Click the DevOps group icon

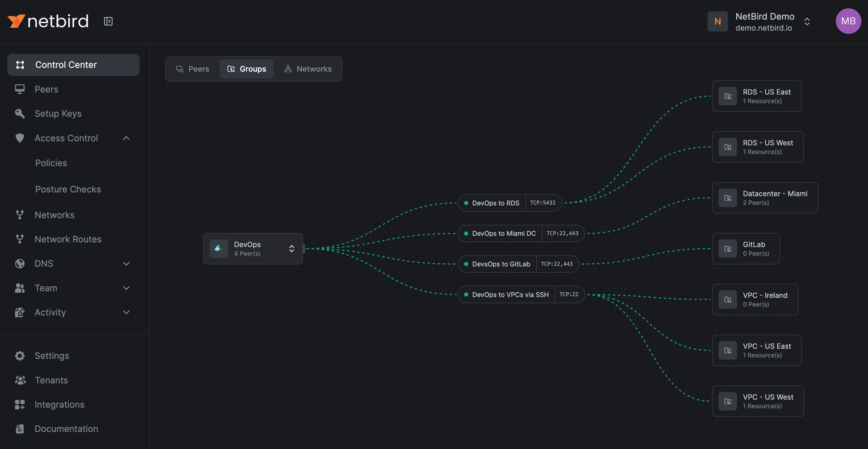218,248
